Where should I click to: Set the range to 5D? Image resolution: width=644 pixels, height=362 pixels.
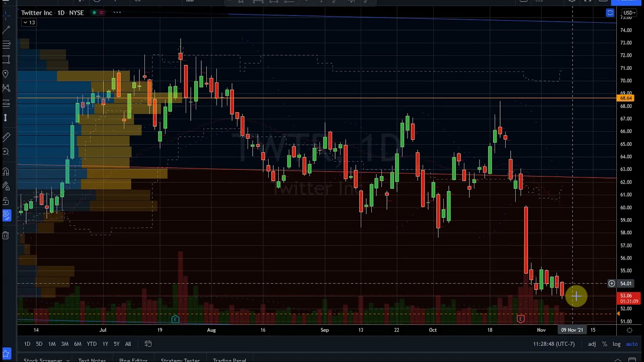click(x=39, y=344)
